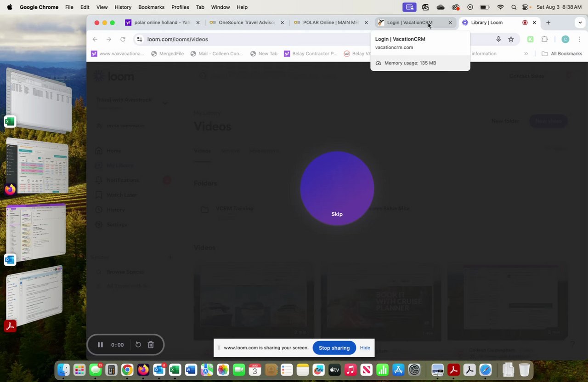The width and height of the screenshot is (588, 382).
Task: Restart the Loom recording
Action: [138, 345]
